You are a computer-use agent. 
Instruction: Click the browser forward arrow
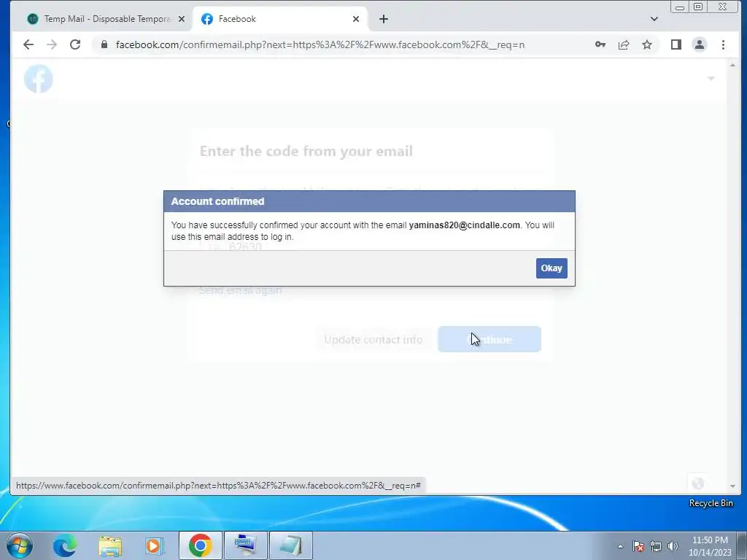52,44
